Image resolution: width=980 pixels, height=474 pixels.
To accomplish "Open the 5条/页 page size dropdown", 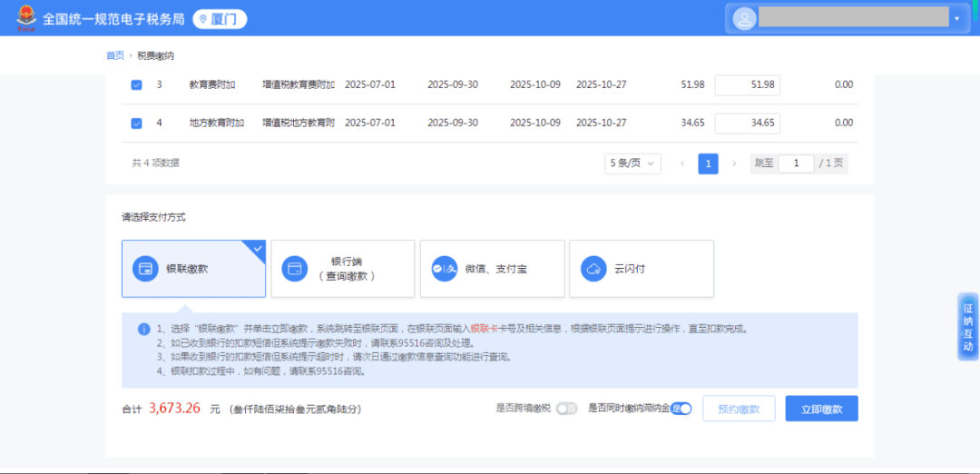I will click(x=632, y=163).
